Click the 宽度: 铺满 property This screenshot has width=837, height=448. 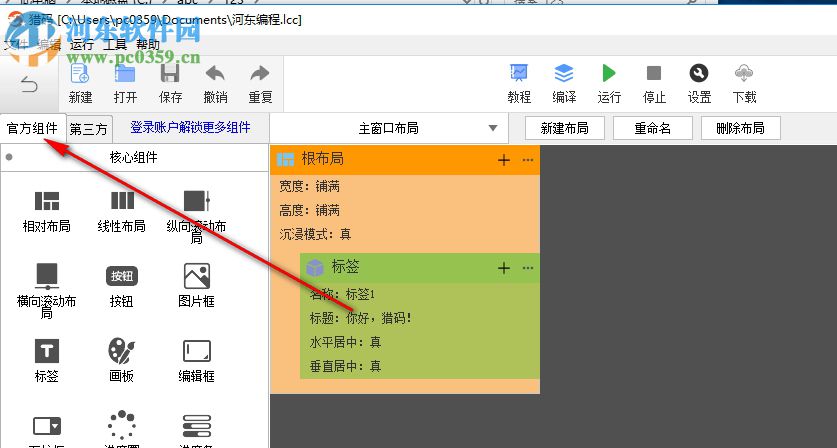click(x=310, y=186)
